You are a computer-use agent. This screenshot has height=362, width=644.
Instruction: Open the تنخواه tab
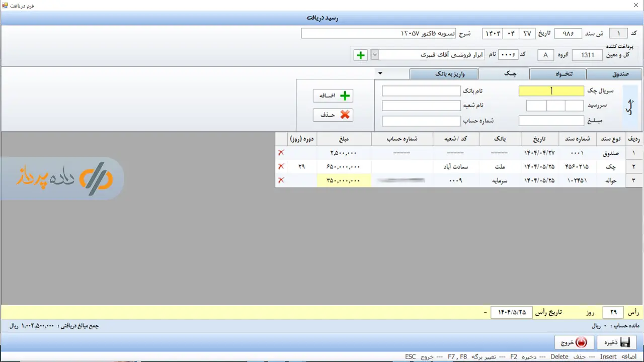[558, 74]
